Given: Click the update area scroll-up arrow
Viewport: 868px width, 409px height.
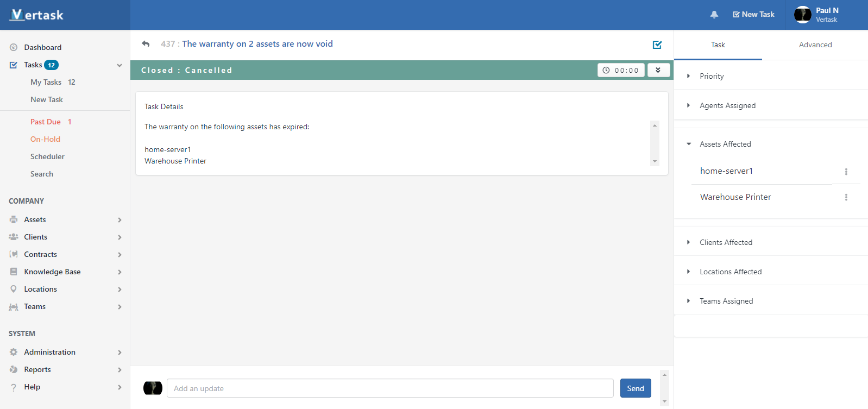Looking at the screenshot, I should pyautogui.click(x=664, y=375).
